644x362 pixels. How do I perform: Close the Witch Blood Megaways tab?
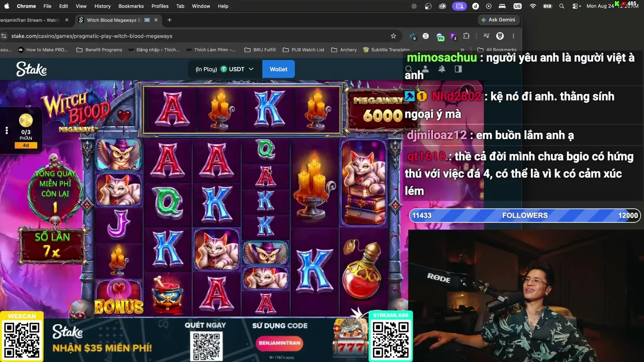156,20
